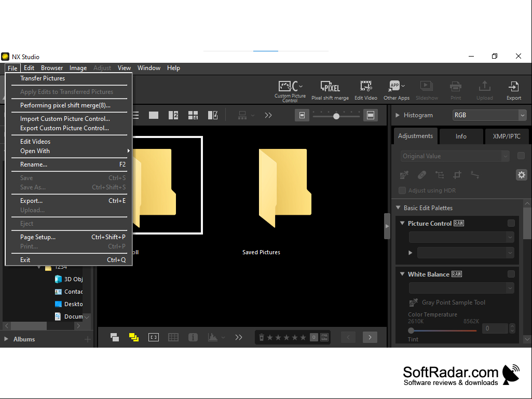Launch Pixel shift merge from the toolbar
This screenshot has height=399, width=532.
click(330, 91)
